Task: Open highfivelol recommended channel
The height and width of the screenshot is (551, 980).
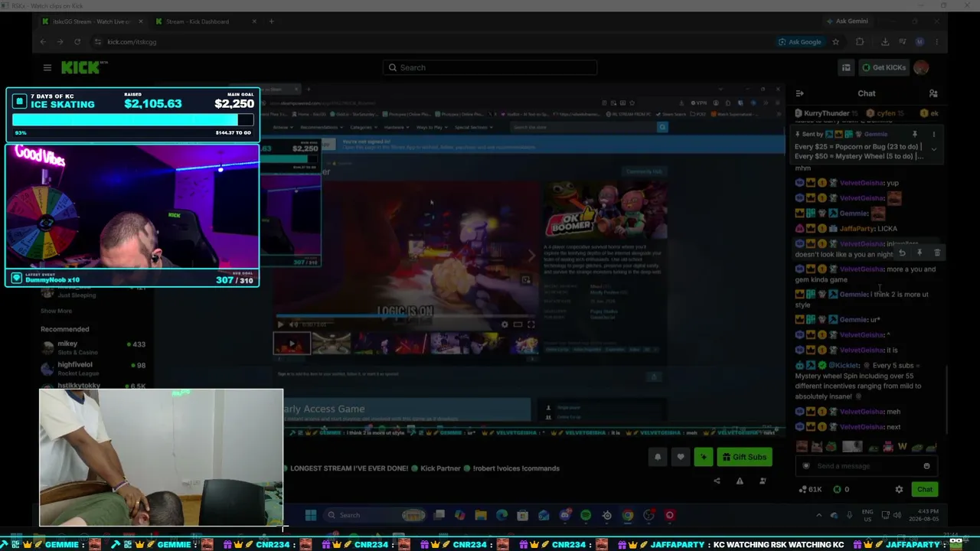Action: point(93,368)
